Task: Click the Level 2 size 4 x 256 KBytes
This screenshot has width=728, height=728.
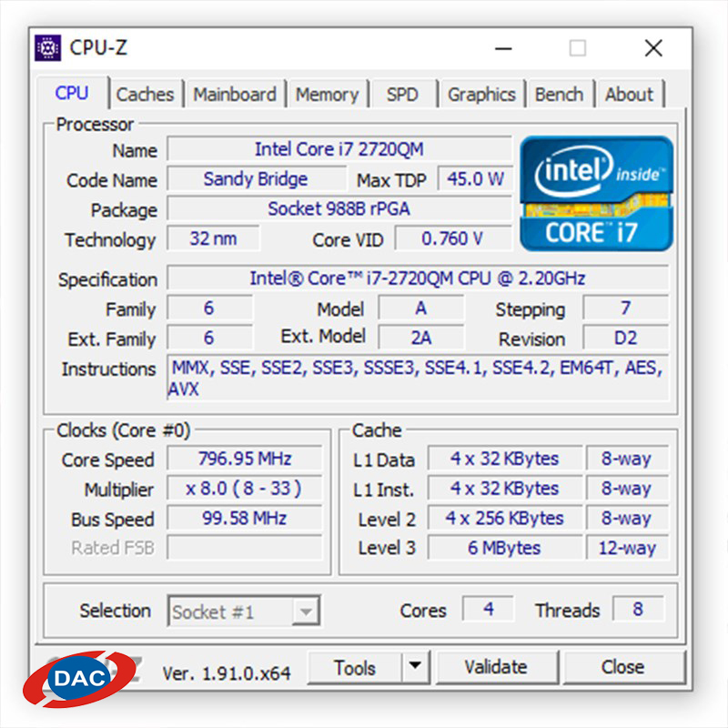Action: coord(505,518)
